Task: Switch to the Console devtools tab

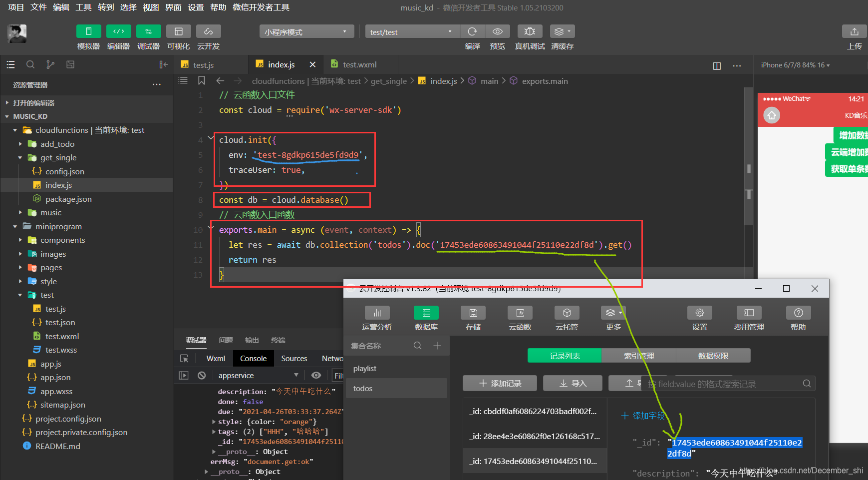Action: tap(253, 359)
